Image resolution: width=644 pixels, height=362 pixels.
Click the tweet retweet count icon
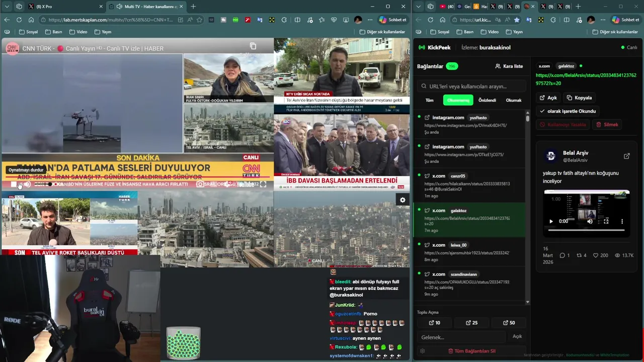579,255
